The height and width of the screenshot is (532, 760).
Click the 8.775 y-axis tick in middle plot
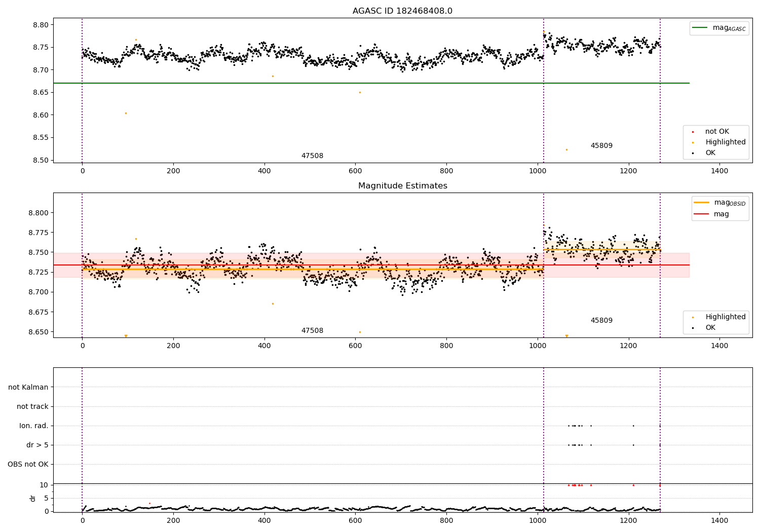tap(39, 233)
